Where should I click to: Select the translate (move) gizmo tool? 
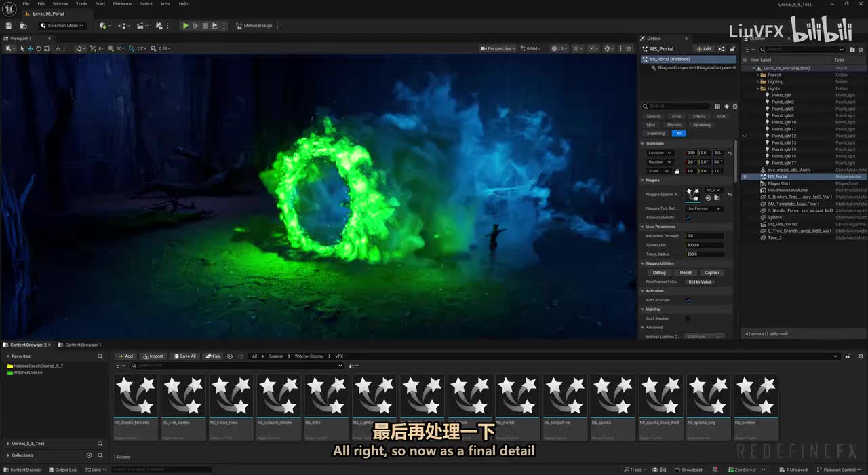tap(30, 48)
